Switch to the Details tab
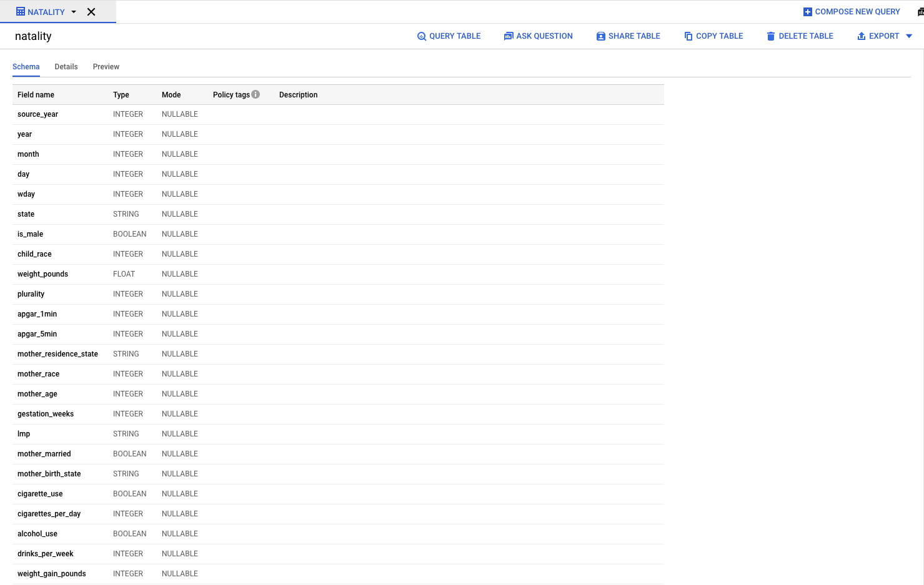The image size is (924, 585). (66, 67)
